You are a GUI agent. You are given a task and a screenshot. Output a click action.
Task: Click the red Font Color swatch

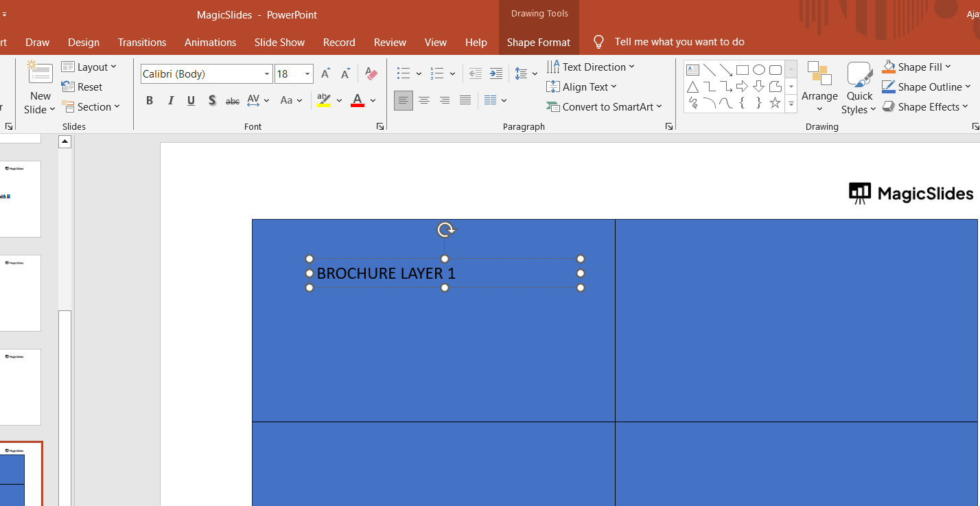tap(358, 101)
